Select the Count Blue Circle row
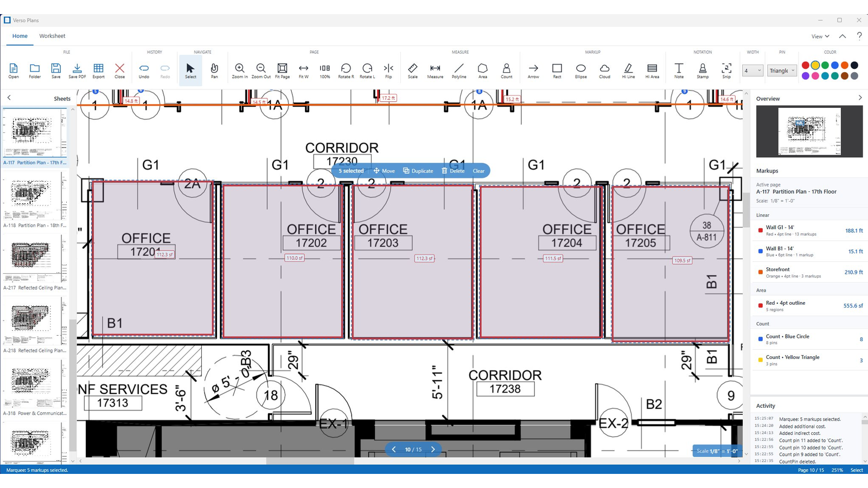 (x=810, y=339)
